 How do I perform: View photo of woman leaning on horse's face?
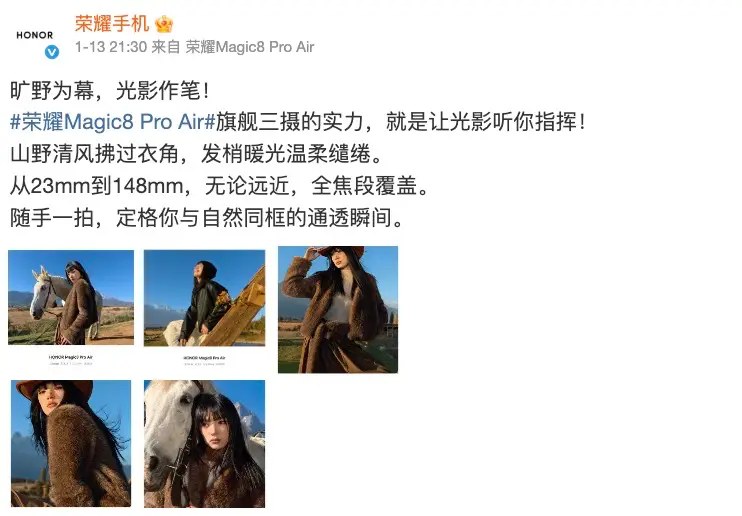click(x=204, y=444)
